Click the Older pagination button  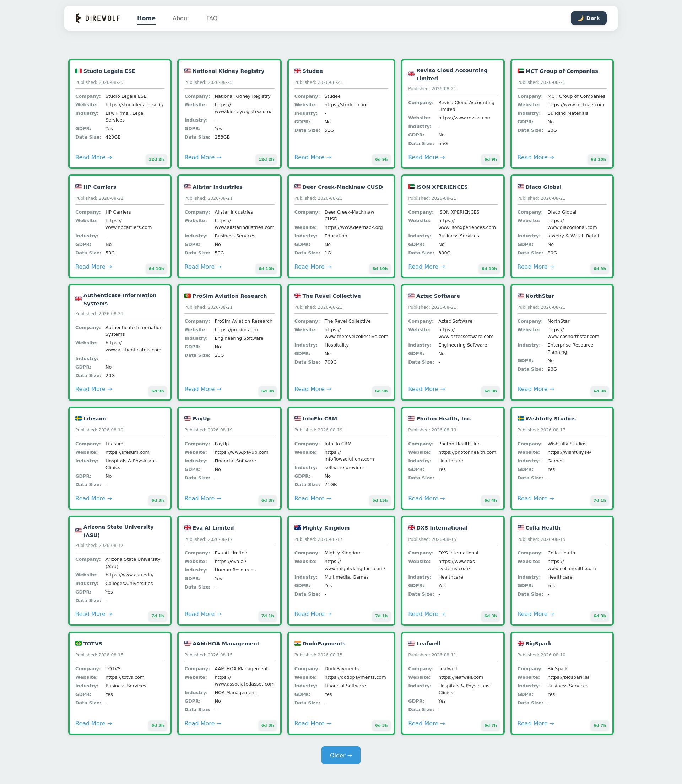(341, 755)
